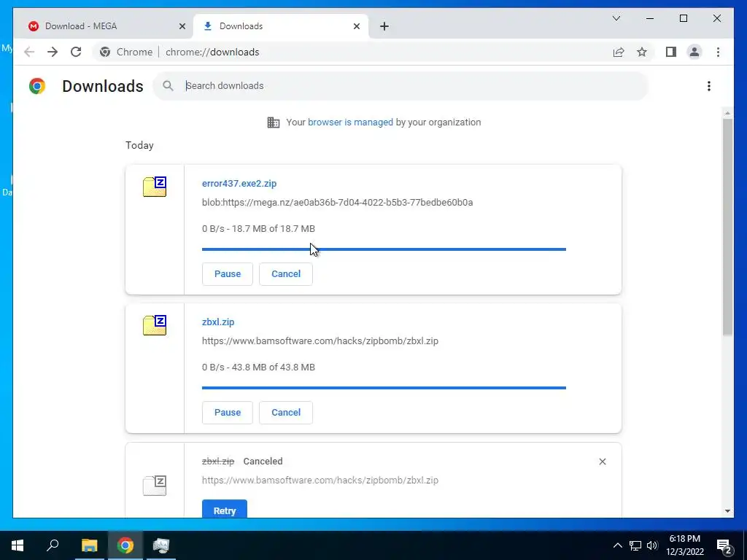Open the monitor app on the taskbar

coord(161,545)
